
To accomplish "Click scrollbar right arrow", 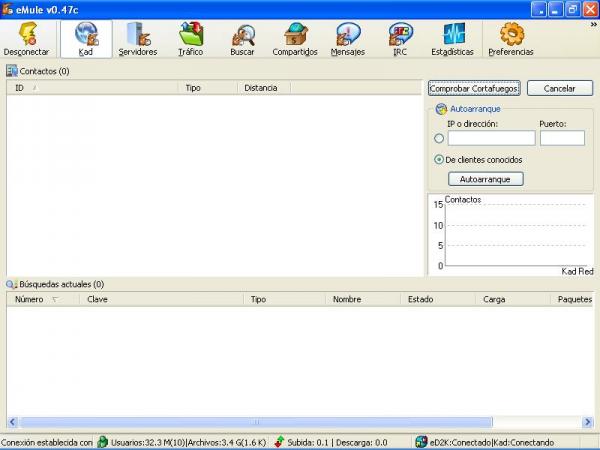I will point(588,422).
